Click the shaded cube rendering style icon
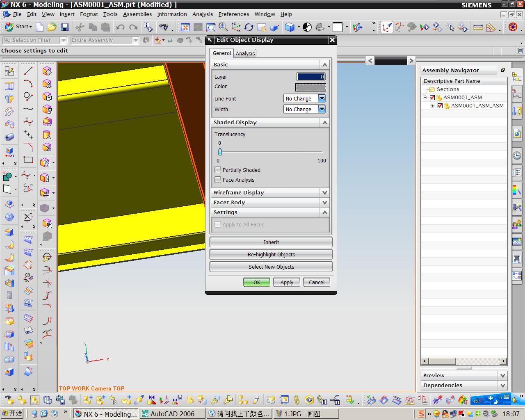525x420 pixels. coord(290,27)
